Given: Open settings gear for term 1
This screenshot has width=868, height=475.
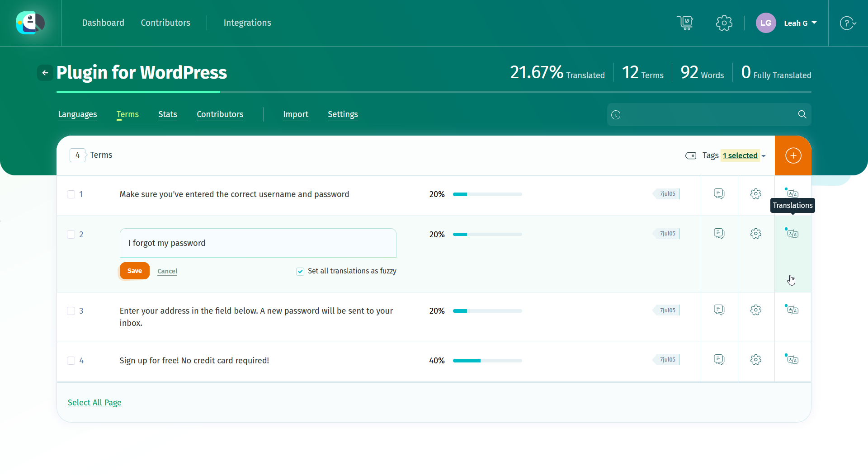Looking at the screenshot, I should click(756, 194).
